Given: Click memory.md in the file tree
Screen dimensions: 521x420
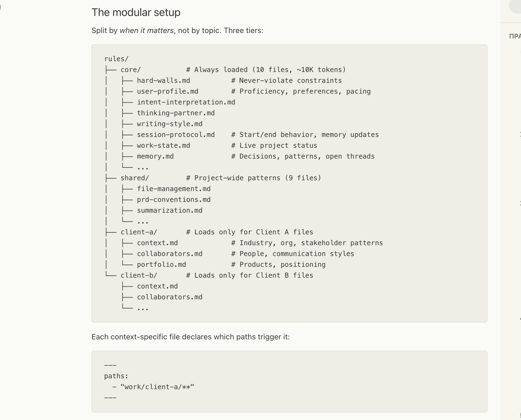Looking at the screenshot, I should [155, 156].
